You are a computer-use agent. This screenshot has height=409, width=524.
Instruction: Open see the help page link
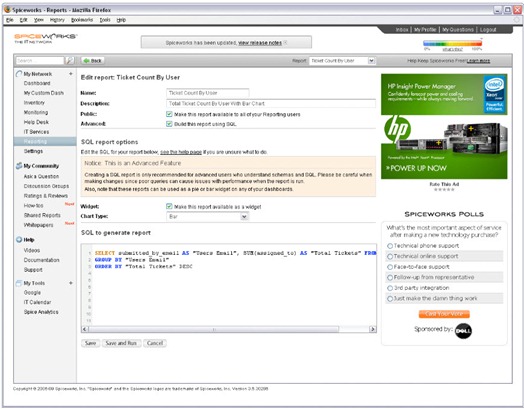[181, 152]
